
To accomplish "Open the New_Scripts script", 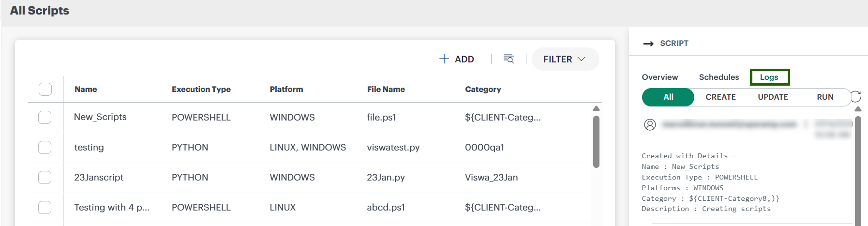I will click(100, 117).
